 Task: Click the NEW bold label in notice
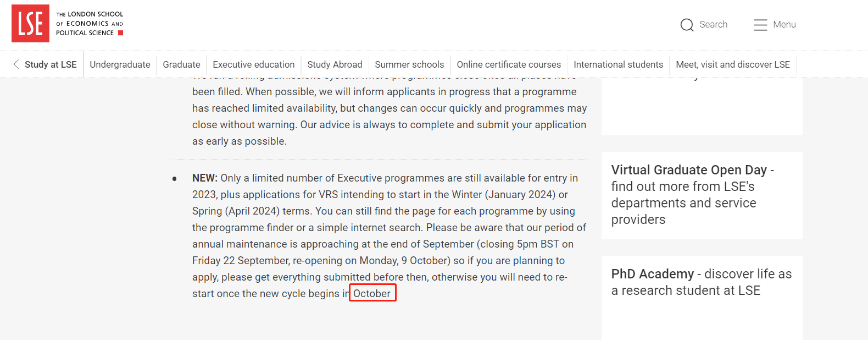click(x=204, y=178)
